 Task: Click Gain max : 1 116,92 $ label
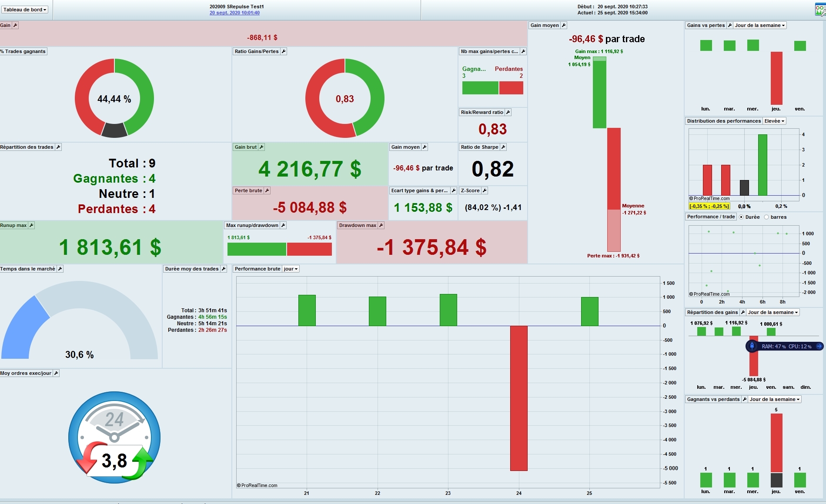pyautogui.click(x=599, y=51)
